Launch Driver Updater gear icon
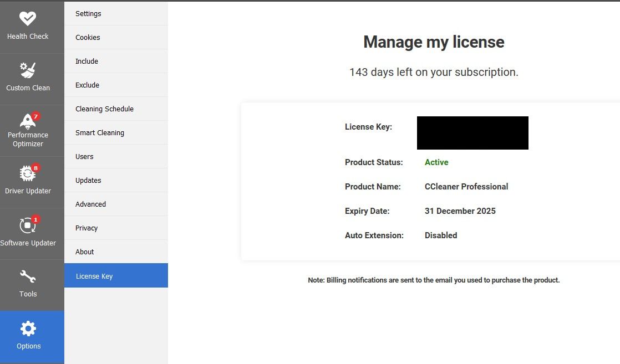The height and width of the screenshot is (364, 620). tap(28, 173)
